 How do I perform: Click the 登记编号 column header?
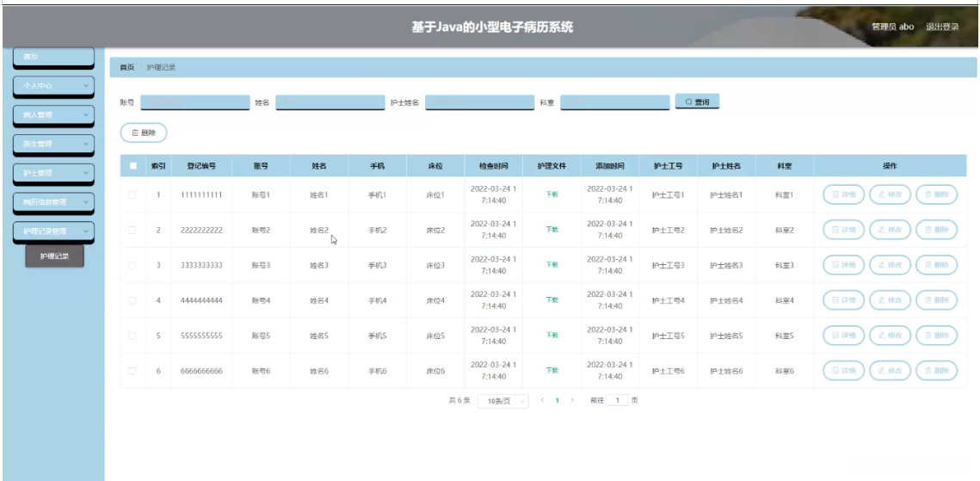click(202, 166)
